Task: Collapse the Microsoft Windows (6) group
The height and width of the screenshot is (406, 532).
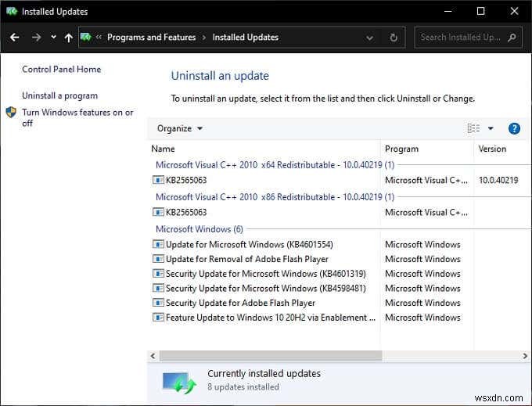Action: (x=199, y=229)
